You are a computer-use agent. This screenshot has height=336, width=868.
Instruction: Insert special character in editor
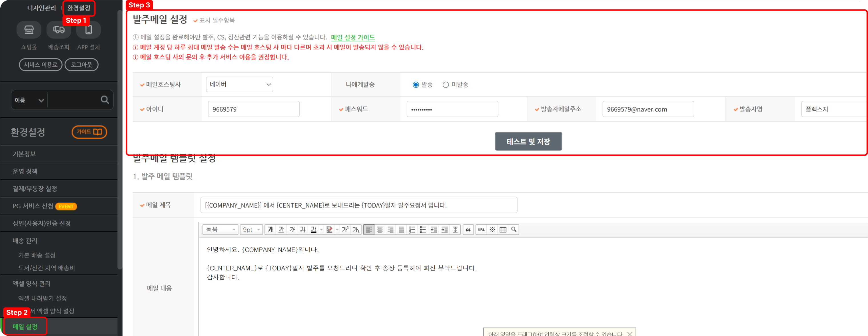(x=492, y=229)
